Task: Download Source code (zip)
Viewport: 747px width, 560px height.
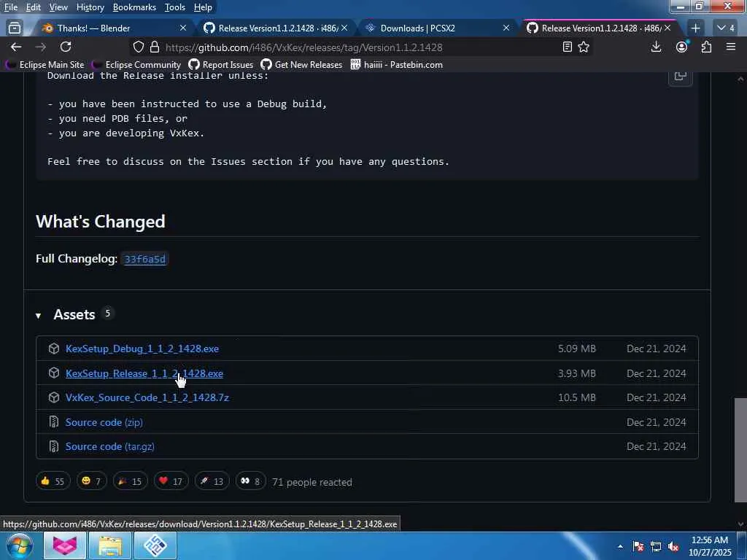Action: click(x=104, y=422)
